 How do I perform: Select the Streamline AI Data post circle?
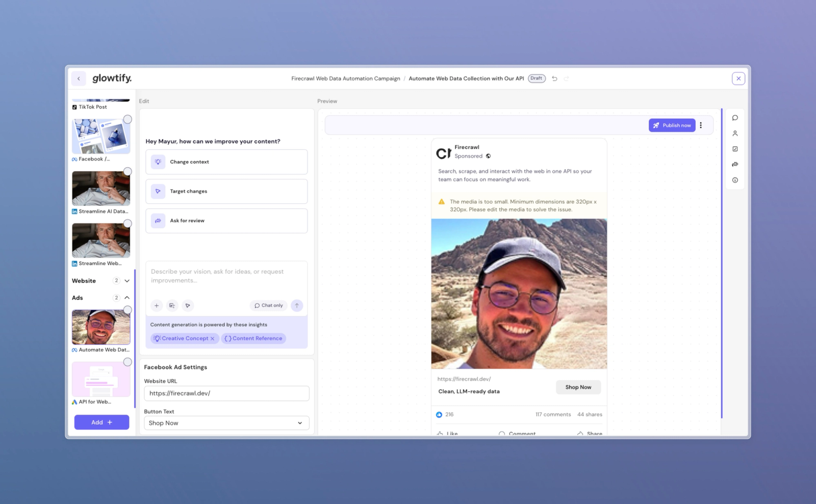127,172
